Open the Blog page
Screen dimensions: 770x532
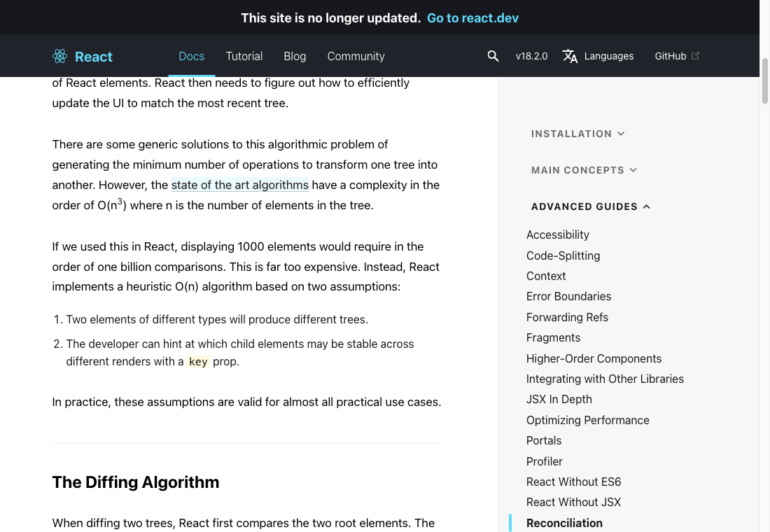click(x=295, y=56)
